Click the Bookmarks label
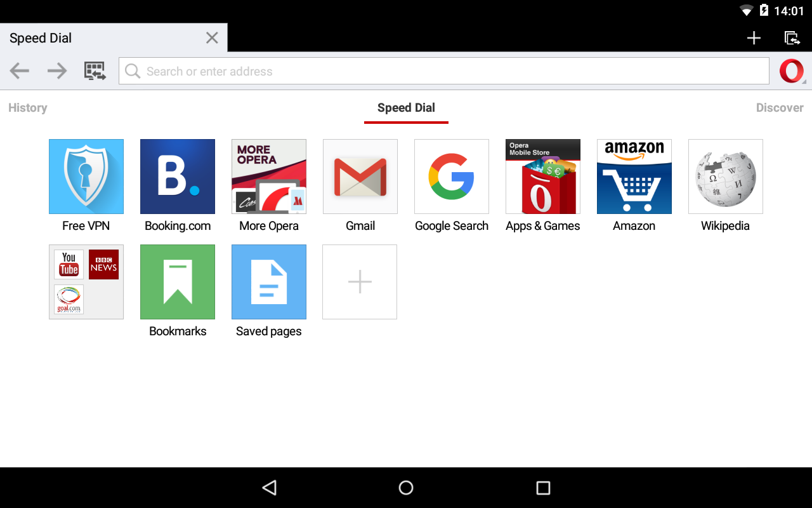The height and width of the screenshot is (508, 812). pos(178,331)
